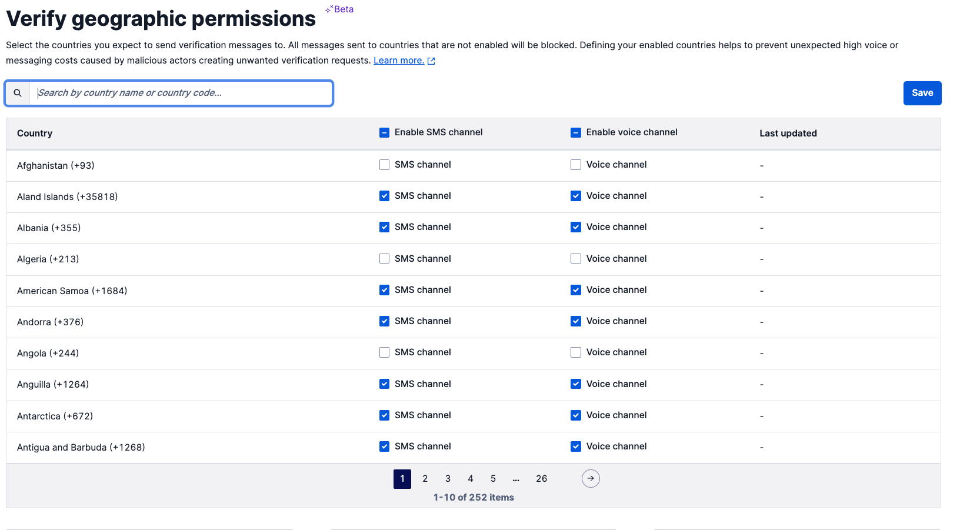Disable Voice channel for Aland Islands
Screen dimensions: 980x530
click(576, 196)
